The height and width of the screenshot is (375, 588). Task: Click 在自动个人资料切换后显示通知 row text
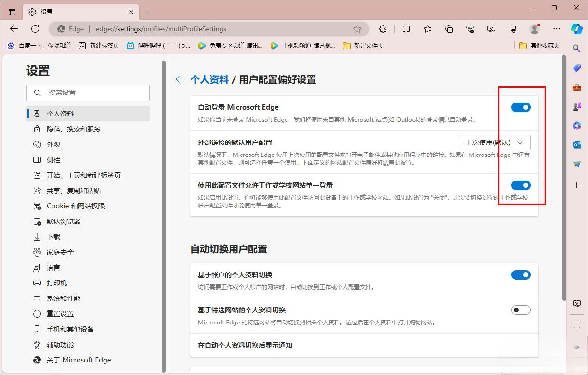tap(245, 345)
